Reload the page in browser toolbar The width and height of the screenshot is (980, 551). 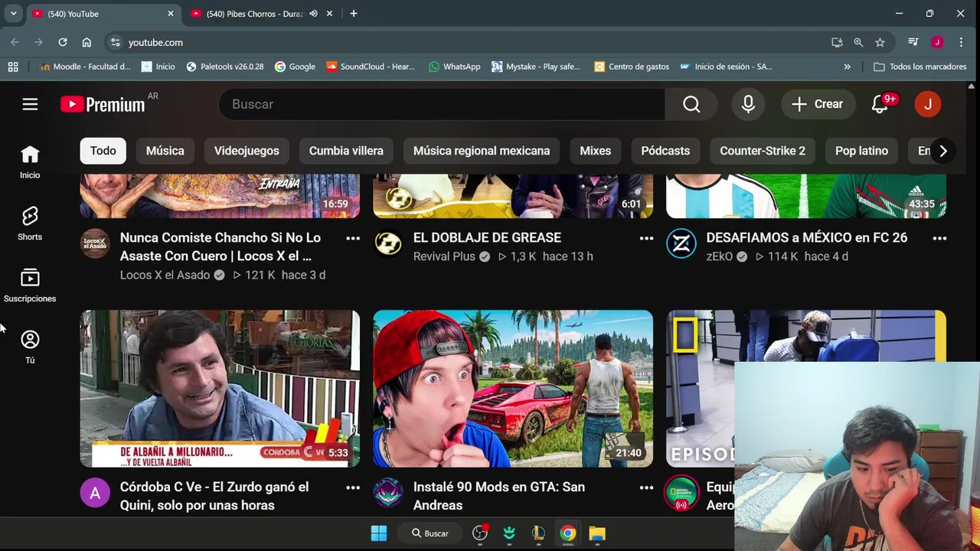point(63,42)
